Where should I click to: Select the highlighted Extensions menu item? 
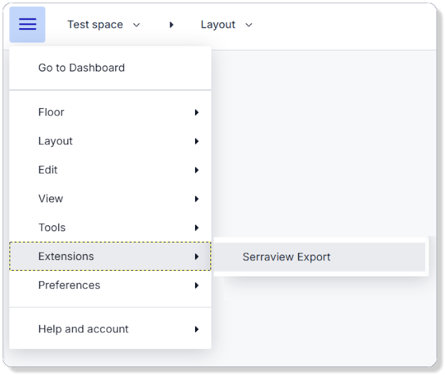click(x=110, y=256)
